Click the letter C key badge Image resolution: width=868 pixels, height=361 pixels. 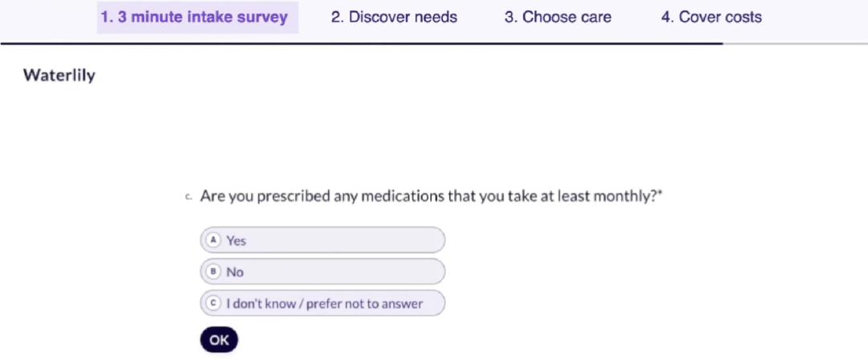point(214,304)
